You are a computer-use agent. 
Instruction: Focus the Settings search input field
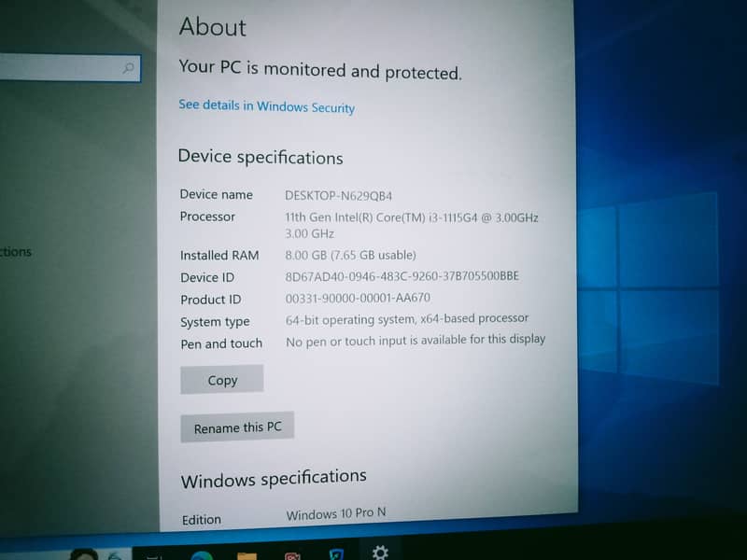[x=56, y=68]
